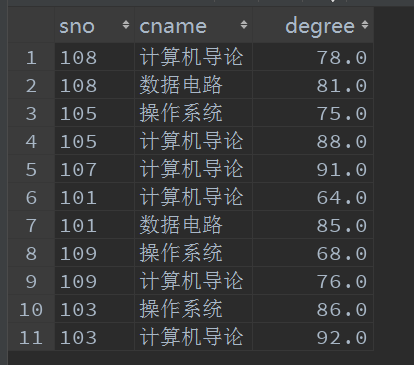
Task: Click 计算机导论 in row 11
Action: click(193, 337)
